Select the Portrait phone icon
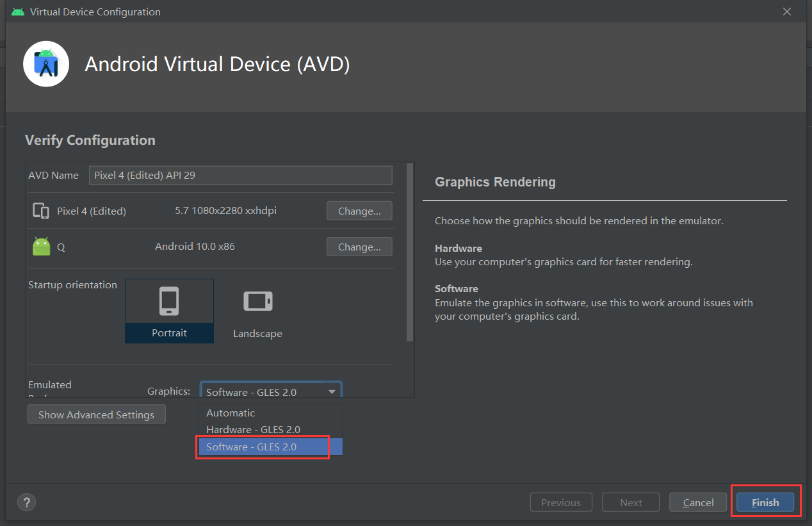This screenshot has width=812, height=526. [x=169, y=301]
